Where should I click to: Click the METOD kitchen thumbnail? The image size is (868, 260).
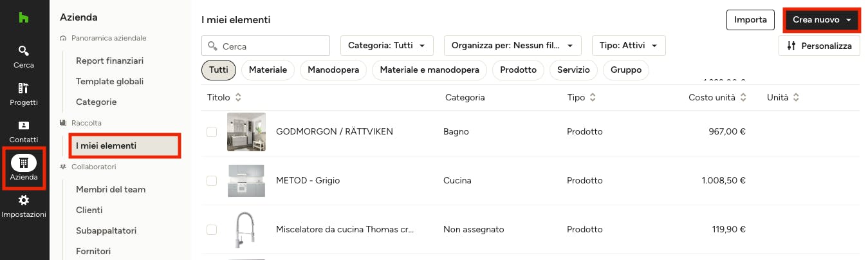(x=246, y=181)
